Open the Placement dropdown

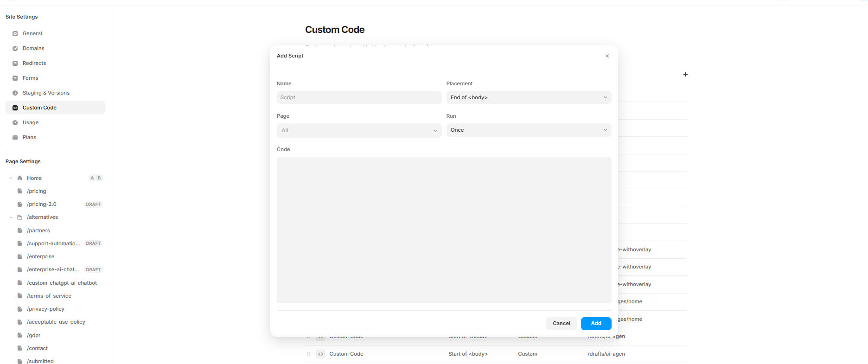click(x=528, y=97)
